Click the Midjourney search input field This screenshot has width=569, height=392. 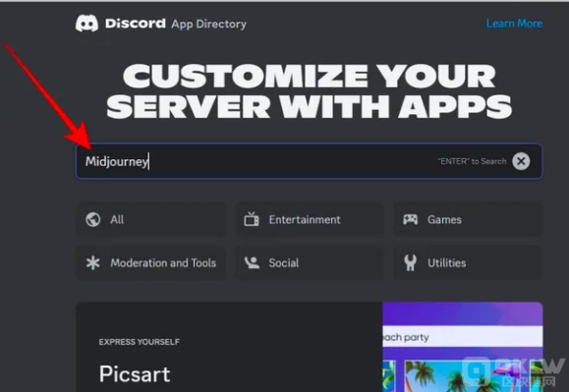point(310,161)
